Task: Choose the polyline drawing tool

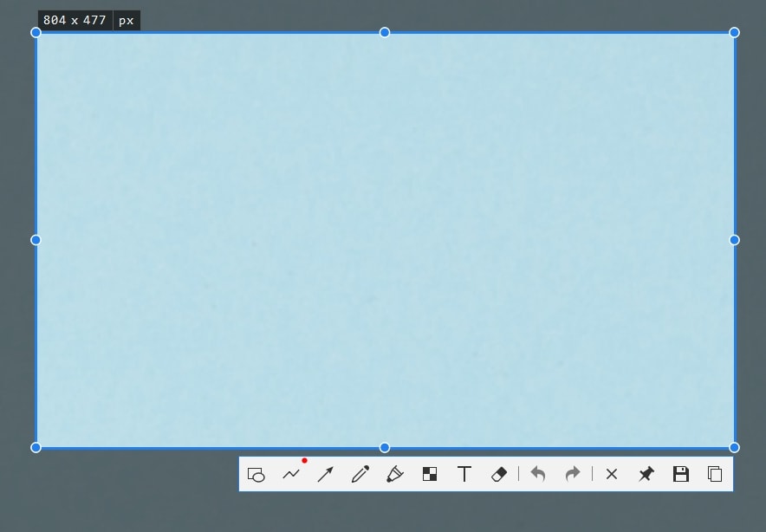Action: [x=291, y=474]
